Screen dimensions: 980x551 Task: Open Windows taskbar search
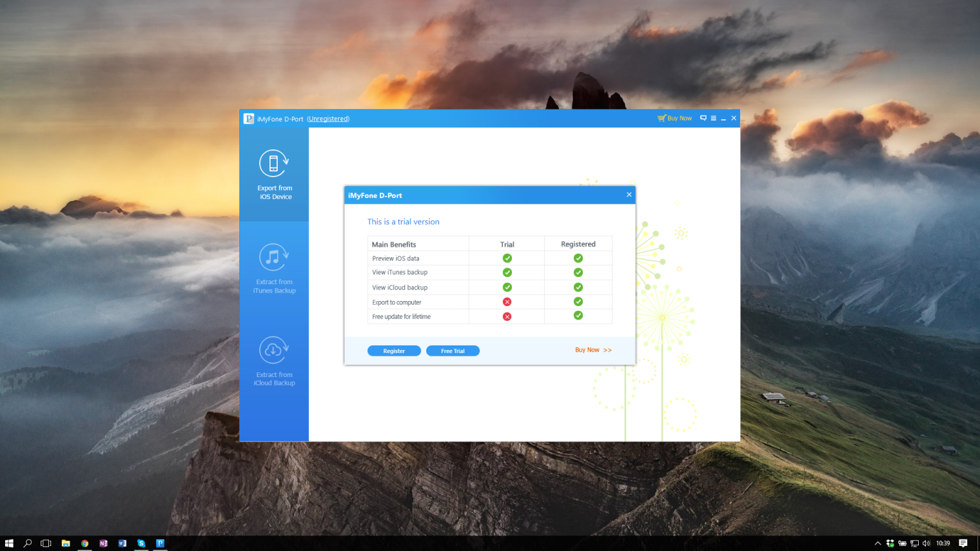(28, 543)
